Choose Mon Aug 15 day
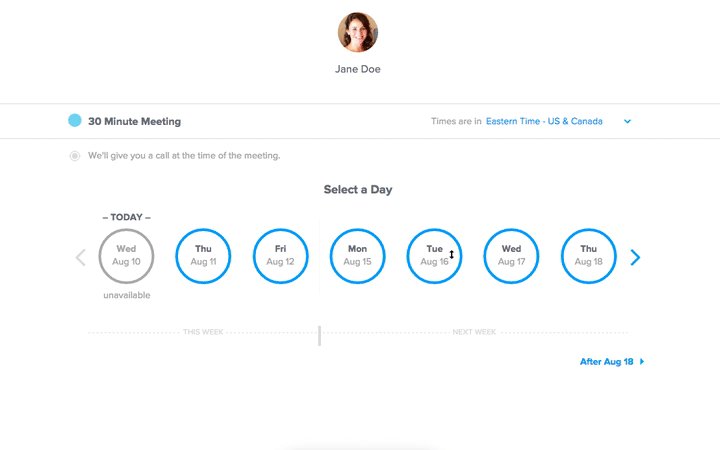This screenshot has height=450, width=720. (x=357, y=256)
